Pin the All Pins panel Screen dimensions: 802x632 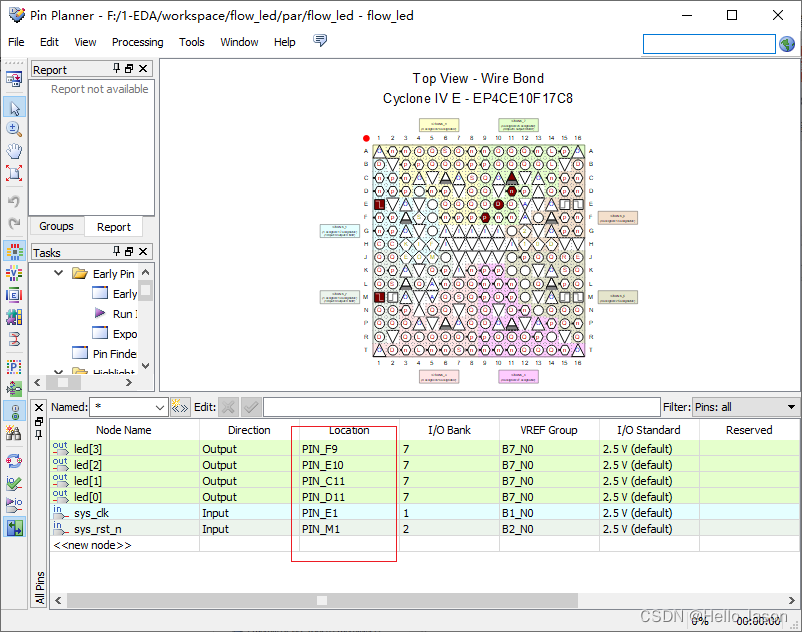pyautogui.click(x=39, y=435)
